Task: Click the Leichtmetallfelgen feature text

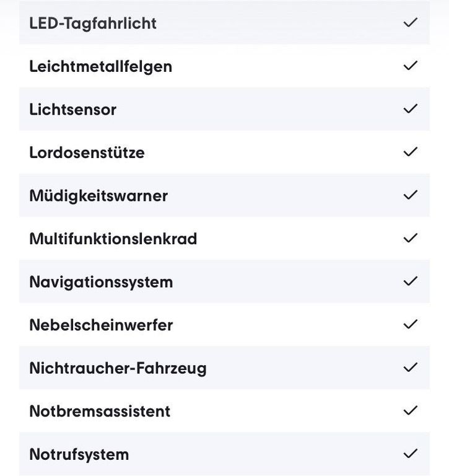Action: click(101, 67)
